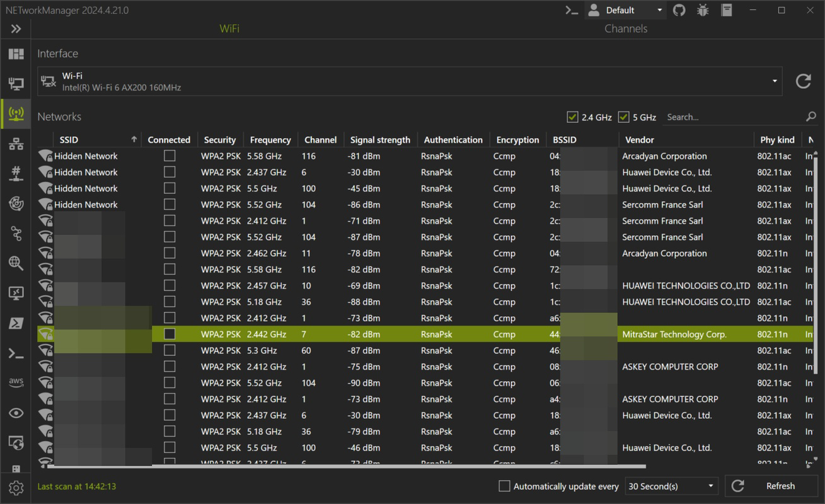Open the PowerShell tool in sidebar
The width and height of the screenshot is (825, 504).
coord(16,323)
